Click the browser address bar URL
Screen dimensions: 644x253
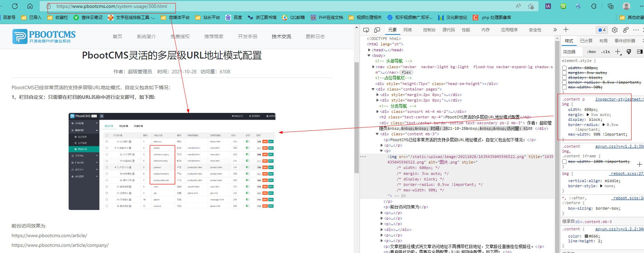pos(112,6)
